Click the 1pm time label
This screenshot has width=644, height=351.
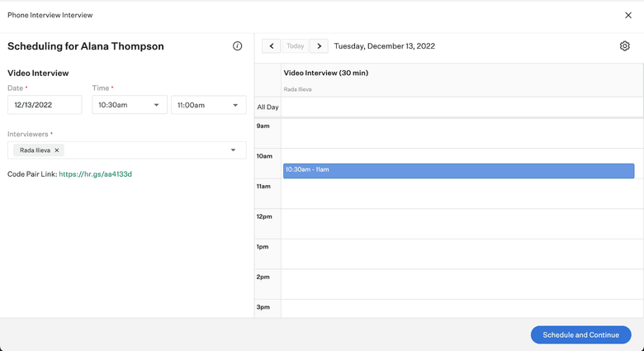coord(263,247)
